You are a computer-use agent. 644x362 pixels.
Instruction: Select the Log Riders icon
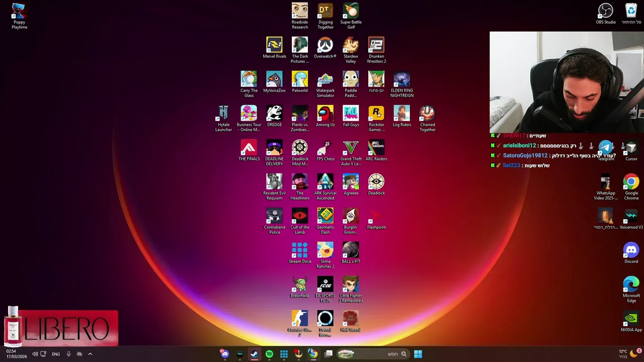(402, 116)
